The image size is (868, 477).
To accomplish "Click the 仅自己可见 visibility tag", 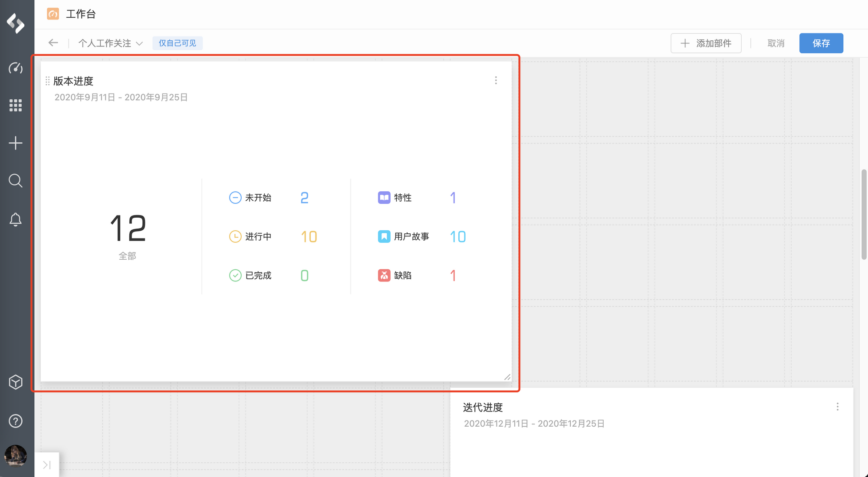I will [178, 43].
